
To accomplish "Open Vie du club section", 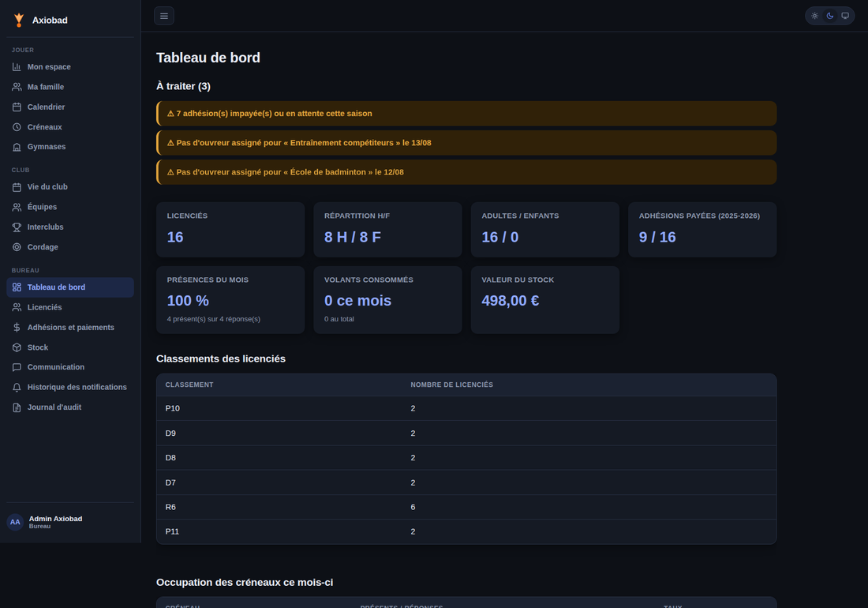I will tap(70, 187).
